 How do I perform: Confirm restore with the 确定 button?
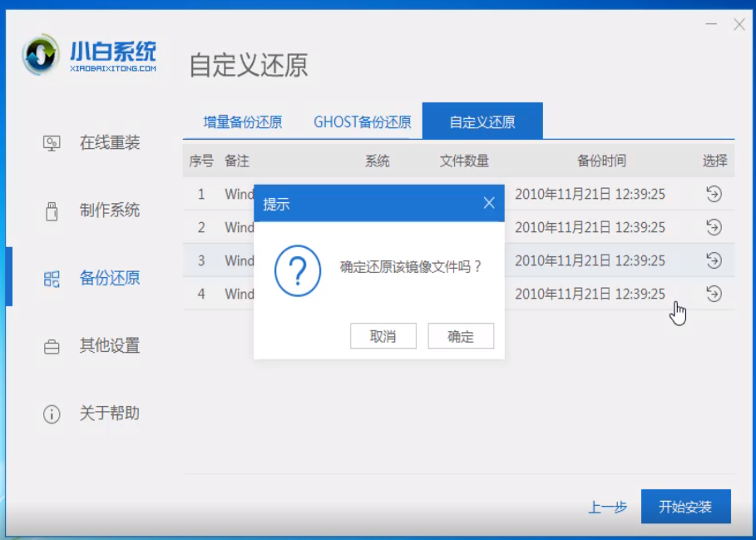click(461, 336)
